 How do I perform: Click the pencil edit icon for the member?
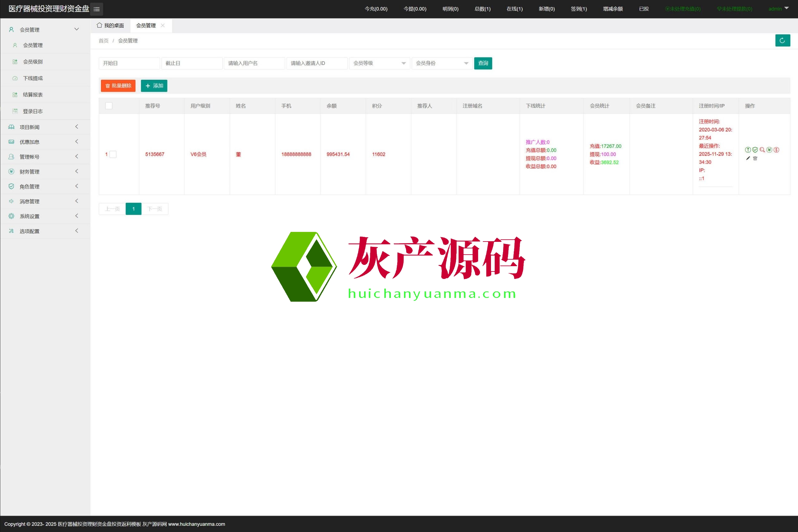click(x=748, y=158)
